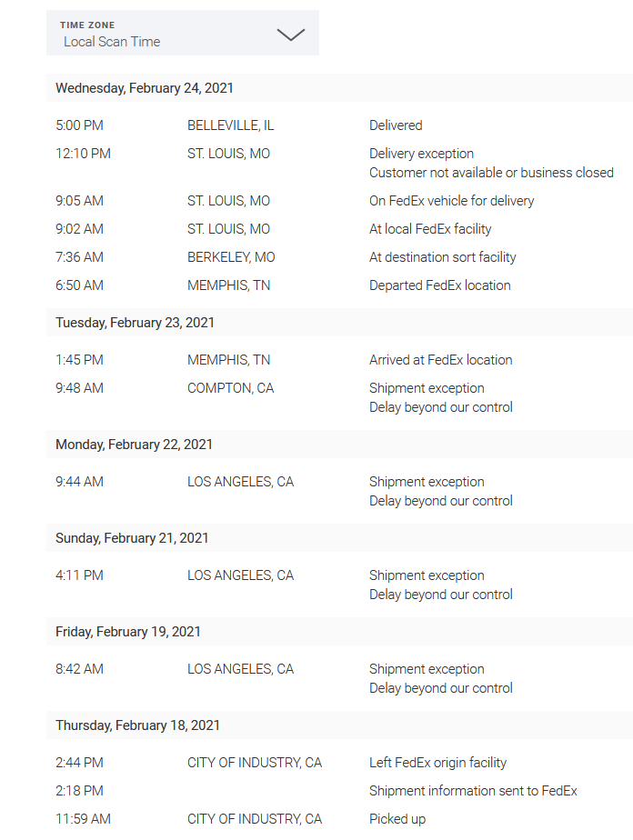Expand the Time Zone chevron arrow

coord(289,33)
